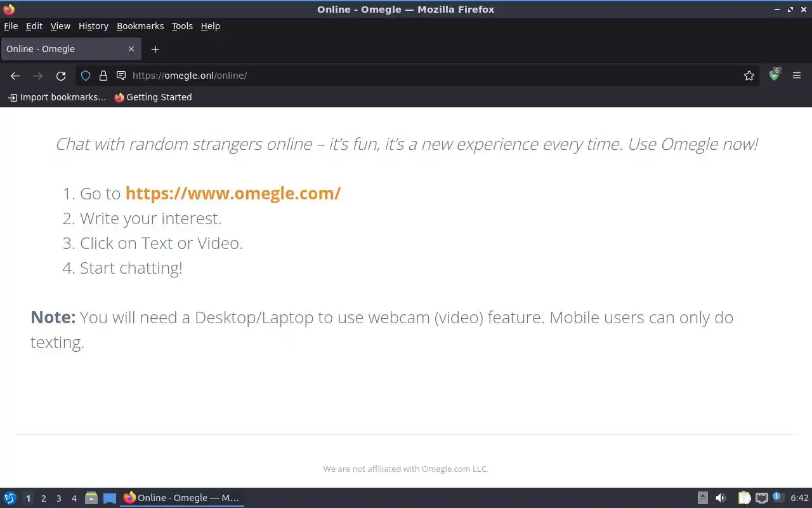Click the browser back arrow
The width and height of the screenshot is (812, 508).
15,76
